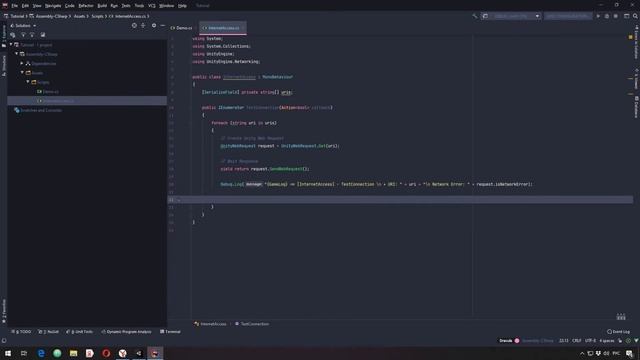Select the InternetAccess.cs editor tab
This screenshot has height=360, width=640.
[223, 28]
